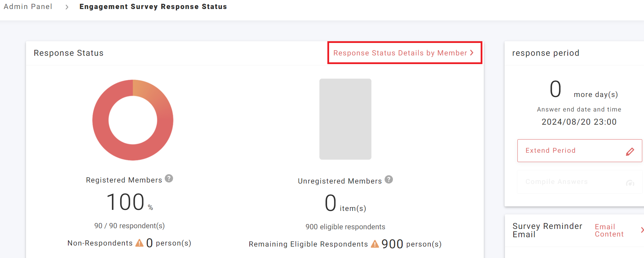Click the breadcrumb arrow after Admin Panel

(67, 7)
